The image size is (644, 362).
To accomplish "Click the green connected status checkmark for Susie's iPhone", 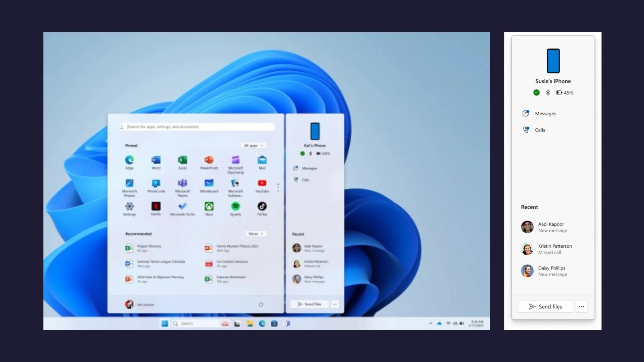I will point(536,93).
